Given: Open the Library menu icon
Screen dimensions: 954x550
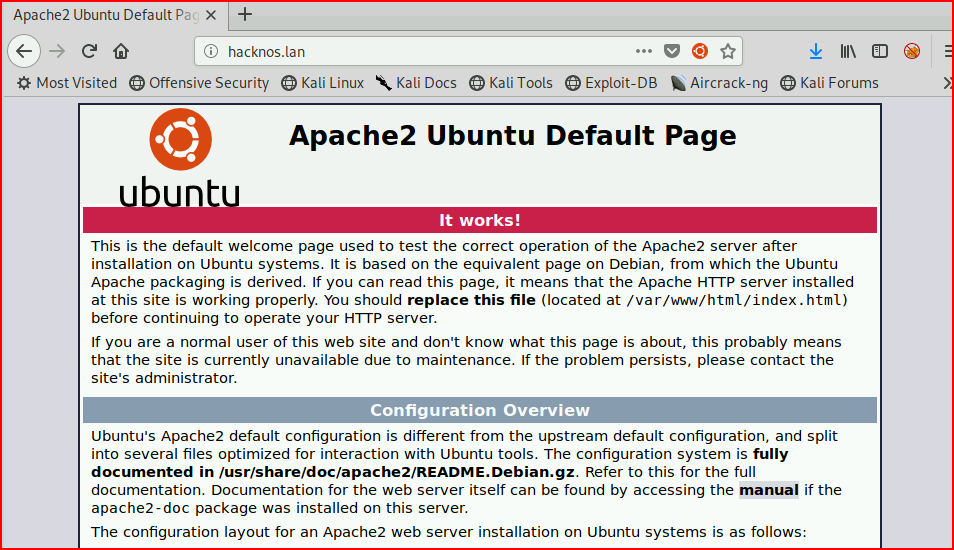Looking at the screenshot, I should pyautogui.click(x=848, y=51).
